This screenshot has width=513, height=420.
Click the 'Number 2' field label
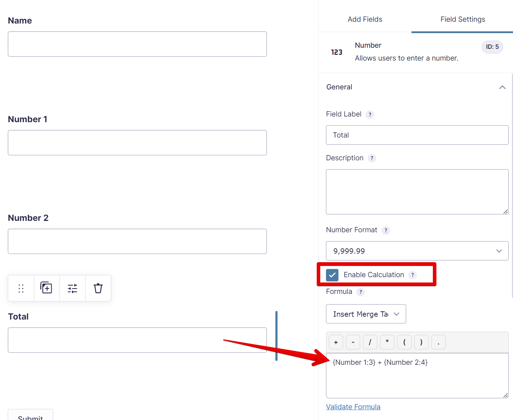click(28, 218)
